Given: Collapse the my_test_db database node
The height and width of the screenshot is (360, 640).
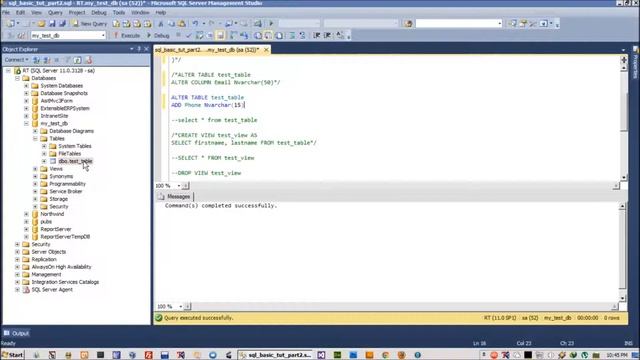Looking at the screenshot, I should pos(26,124).
